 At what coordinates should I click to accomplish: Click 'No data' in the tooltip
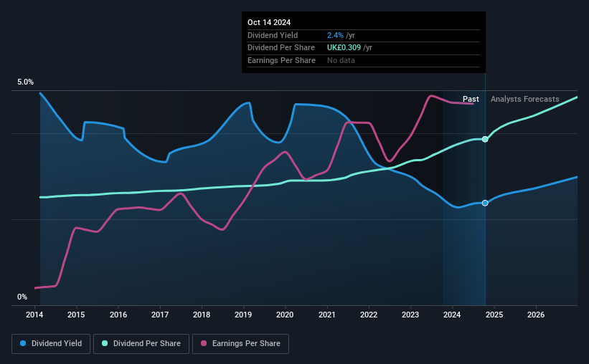341,60
